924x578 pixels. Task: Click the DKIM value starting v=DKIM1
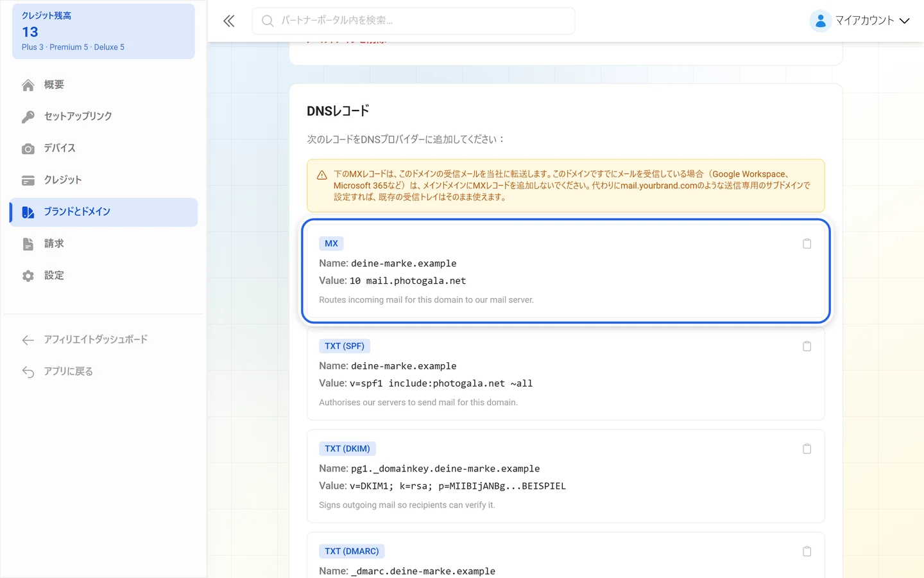click(458, 487)
